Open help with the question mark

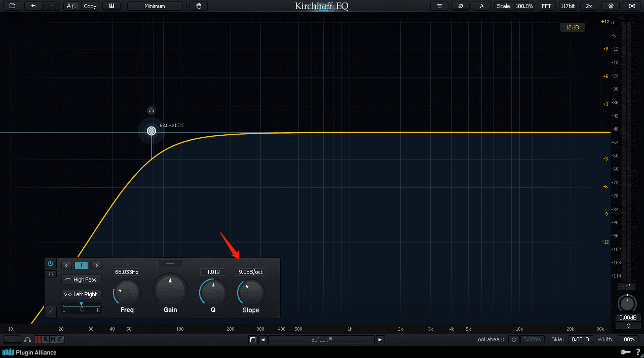click(638, 352)
